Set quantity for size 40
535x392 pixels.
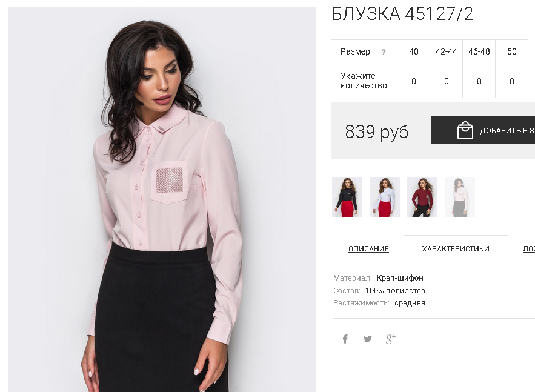414,81
